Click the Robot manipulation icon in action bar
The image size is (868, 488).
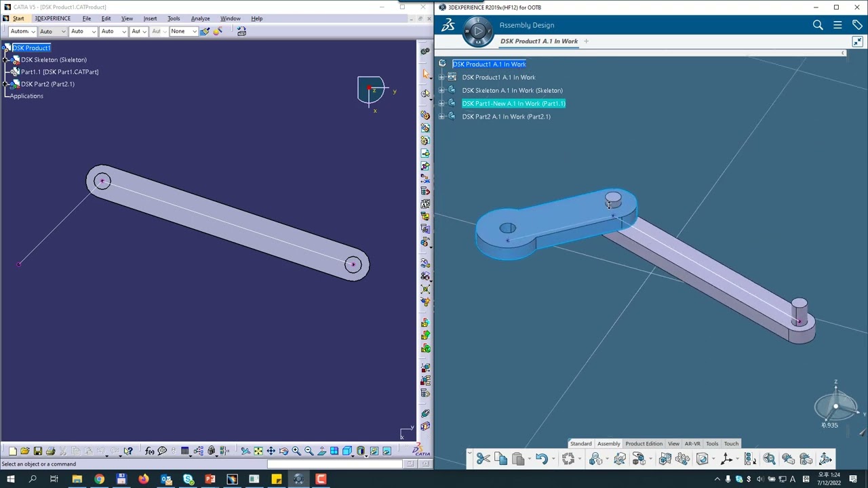pyautogui.click(x=825, y=459)
